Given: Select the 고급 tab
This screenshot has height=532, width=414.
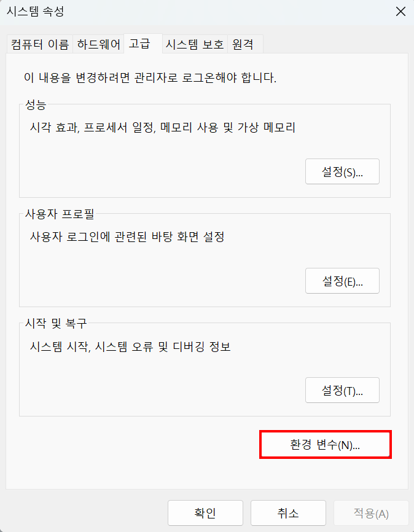Looking at the screenshot, I should 139,44.
